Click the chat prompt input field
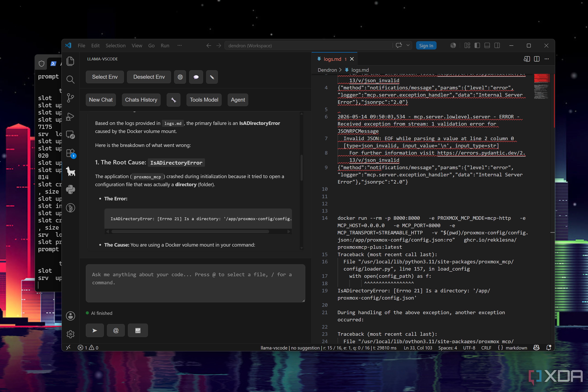 point(195,283)
